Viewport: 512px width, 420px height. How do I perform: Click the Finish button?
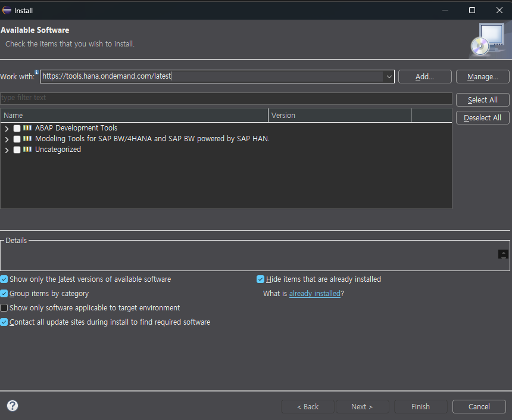pos(420,407)
